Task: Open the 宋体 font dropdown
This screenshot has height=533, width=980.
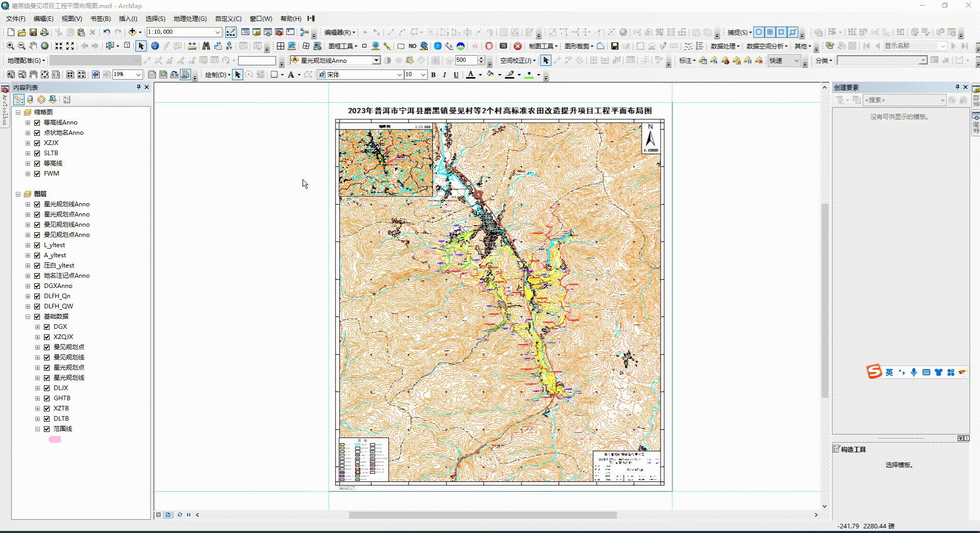Action: click(400, 75)
